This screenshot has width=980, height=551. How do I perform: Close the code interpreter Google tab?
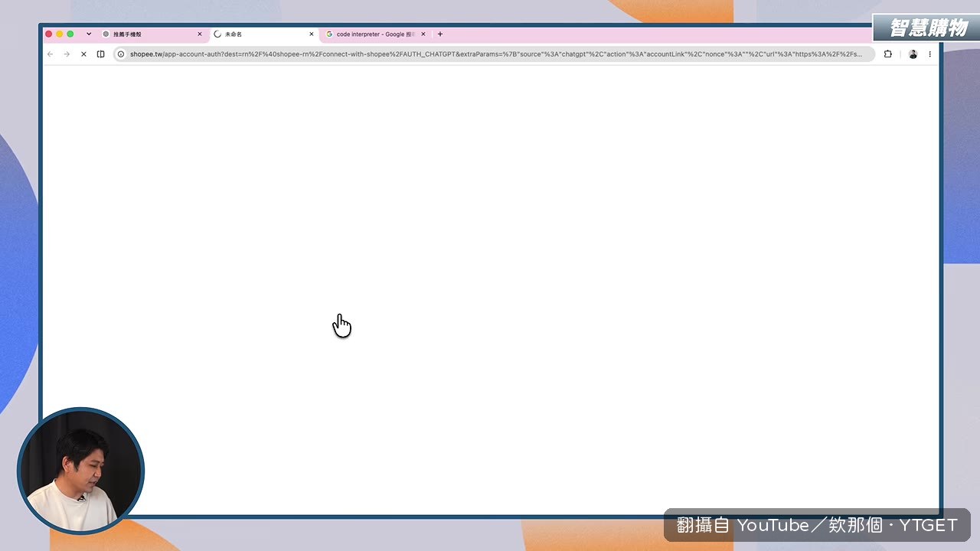[423, 34]
